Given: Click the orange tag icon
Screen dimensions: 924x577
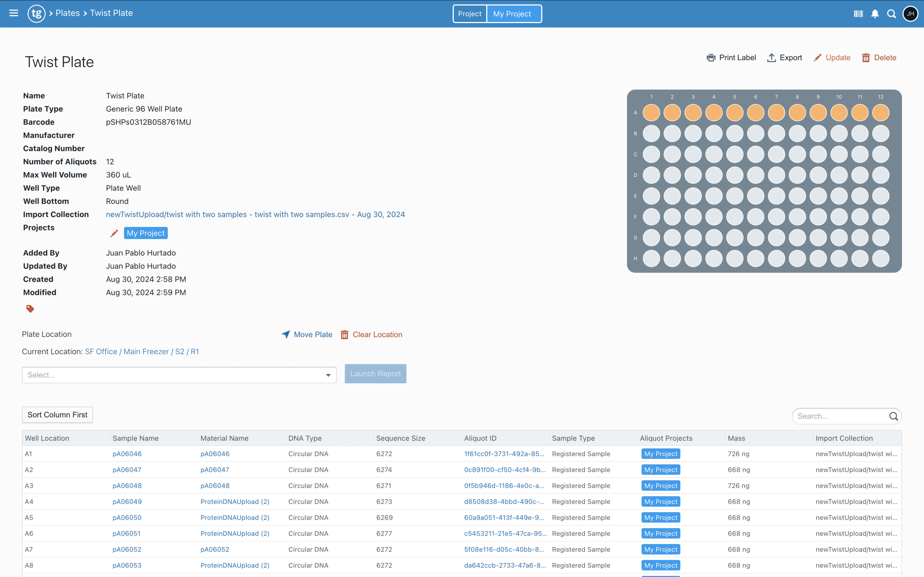Looking at the screenshot, I should [x=30, y=308].
